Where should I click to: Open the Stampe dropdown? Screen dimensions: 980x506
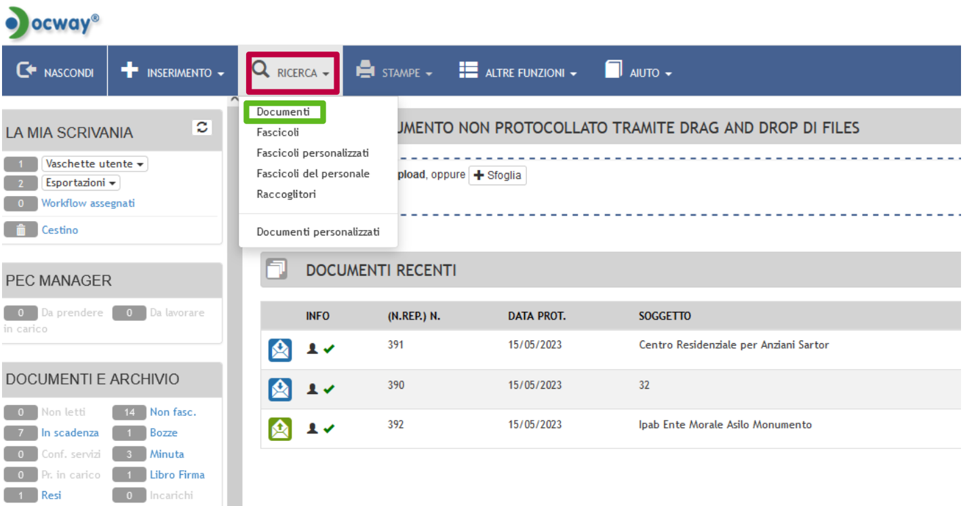pos(395,72)
